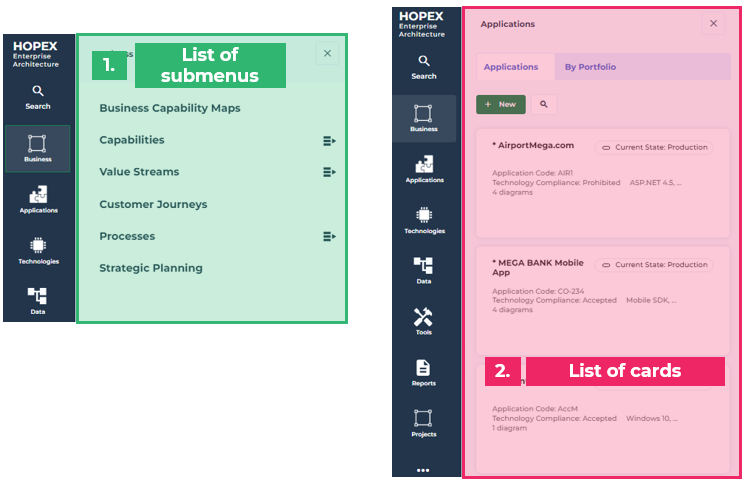Click Search icon beside the Applications panel
Image resolution: width=748 pixels, height=482 pixels.
point(423,66)
